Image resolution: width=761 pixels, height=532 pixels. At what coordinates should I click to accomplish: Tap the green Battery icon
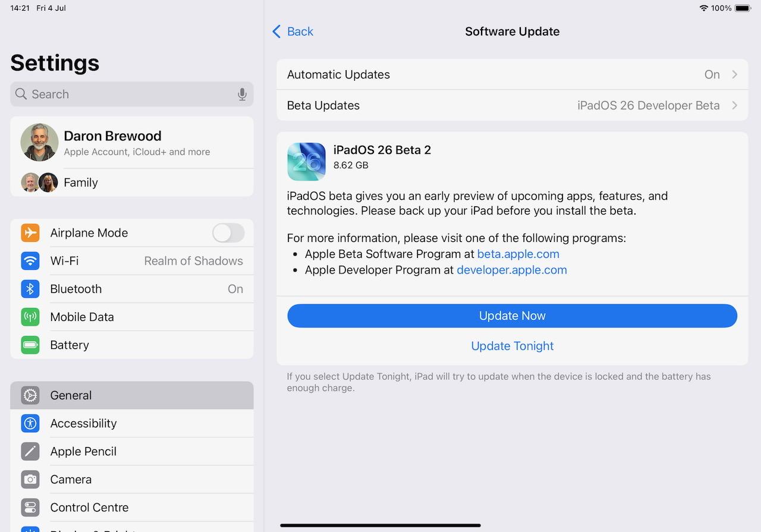click(x=30, y=345)
